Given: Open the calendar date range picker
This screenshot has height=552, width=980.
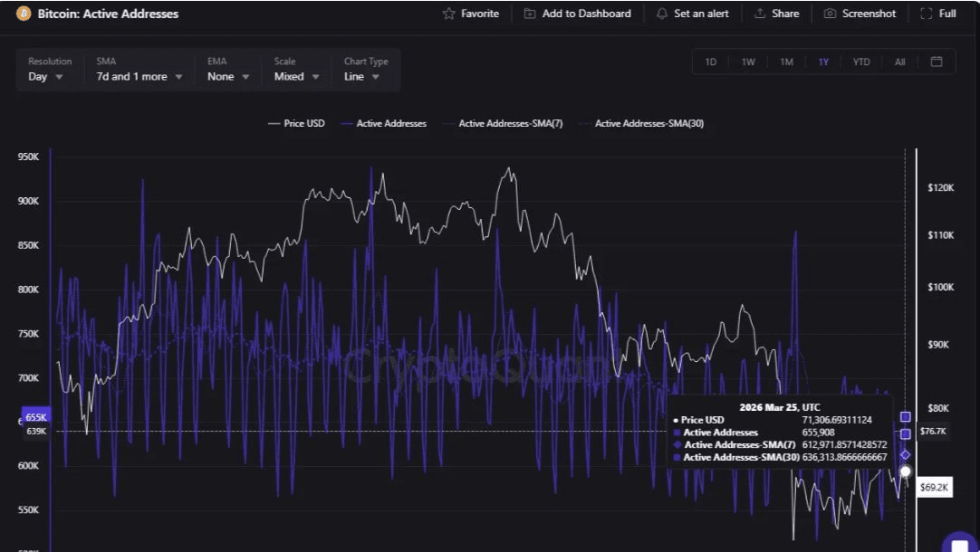Looking at the screenshot, I should [x=937, y=62].
